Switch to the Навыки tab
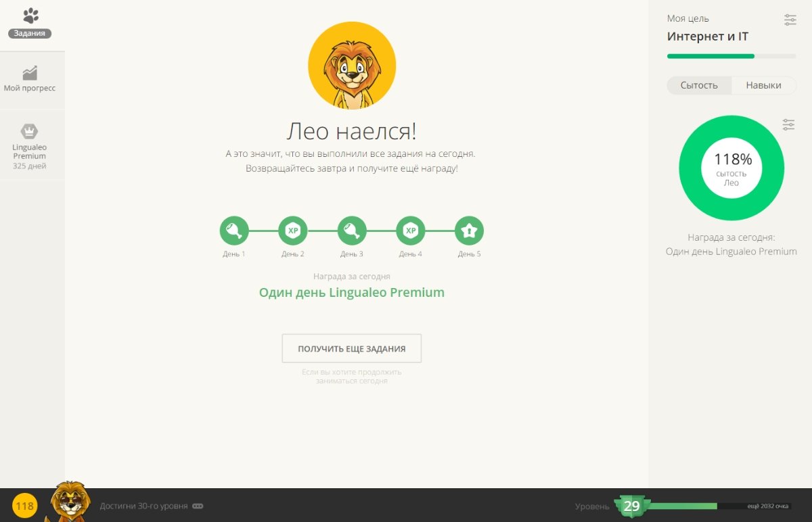Viewport: 812px width, 522px height. click(763, 85)
